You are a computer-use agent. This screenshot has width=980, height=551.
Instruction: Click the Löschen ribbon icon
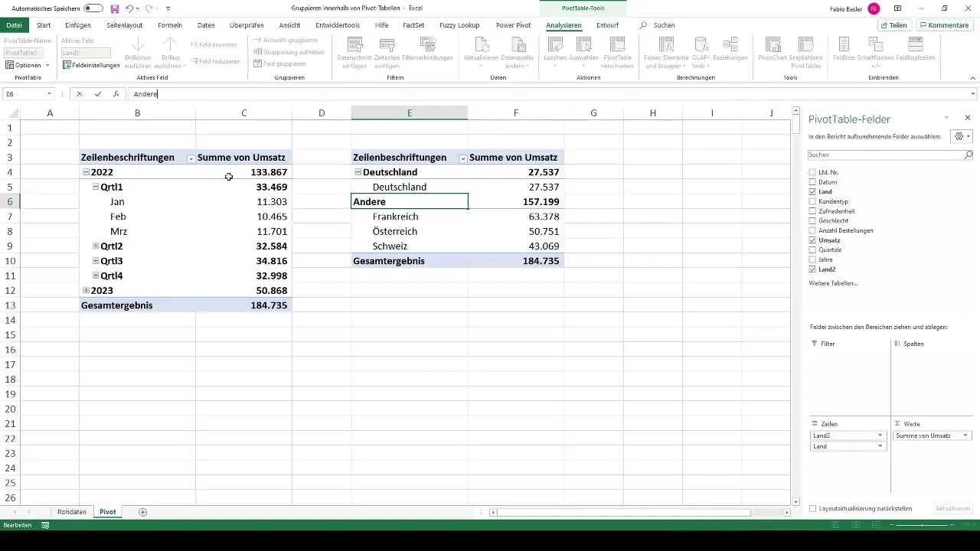tap(554, 44)
